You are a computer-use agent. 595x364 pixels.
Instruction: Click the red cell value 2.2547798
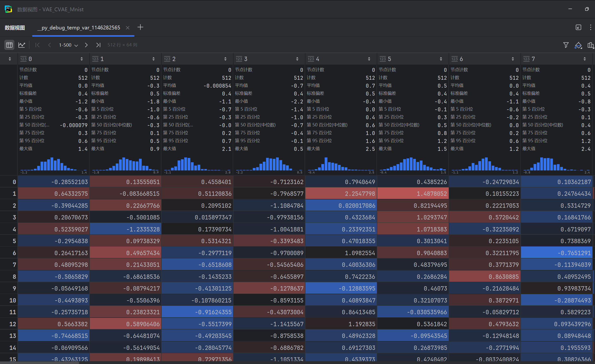(360, 193)
